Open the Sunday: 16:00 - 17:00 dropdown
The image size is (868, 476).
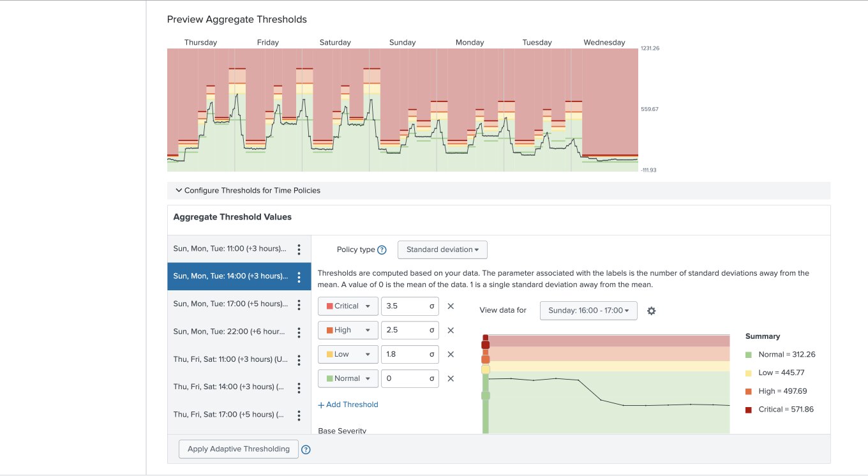(x=588, y=311)
